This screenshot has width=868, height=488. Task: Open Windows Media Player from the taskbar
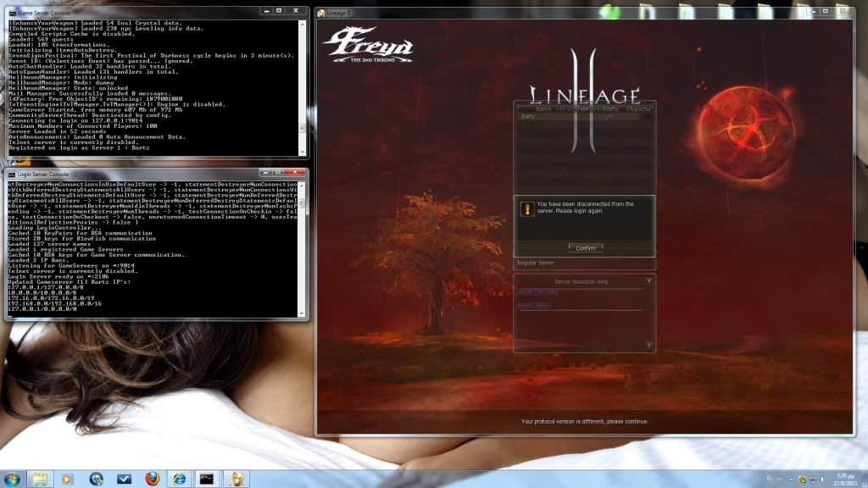pyautogui.click(x=68, y=479)
